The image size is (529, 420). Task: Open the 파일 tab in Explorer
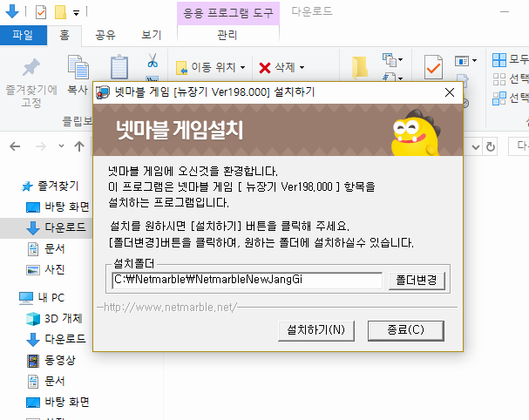(x=24, y=35)
